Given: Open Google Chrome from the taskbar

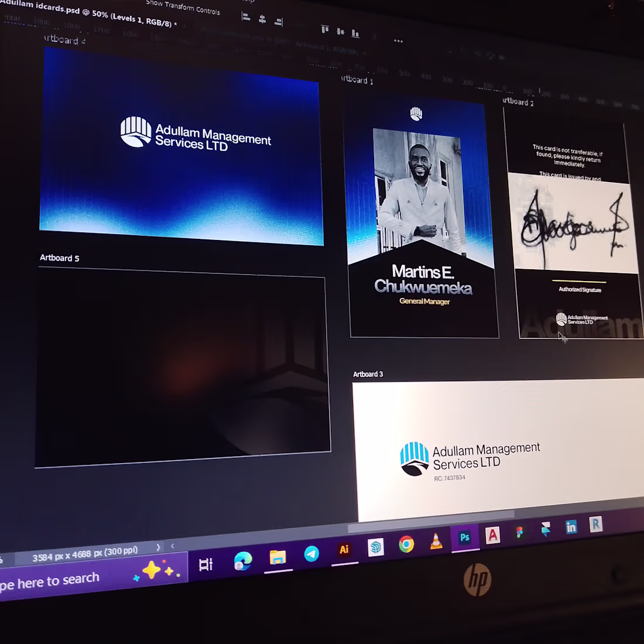Looking at the screenshot, I should 406,544.
